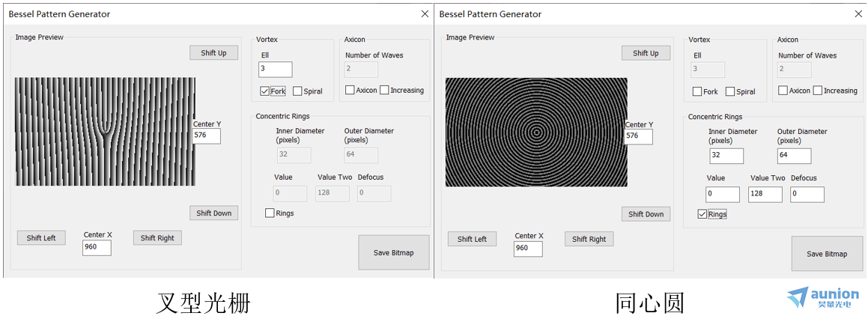
Task: Click Center Y field in left window
Action: click(x=207, y=136)
